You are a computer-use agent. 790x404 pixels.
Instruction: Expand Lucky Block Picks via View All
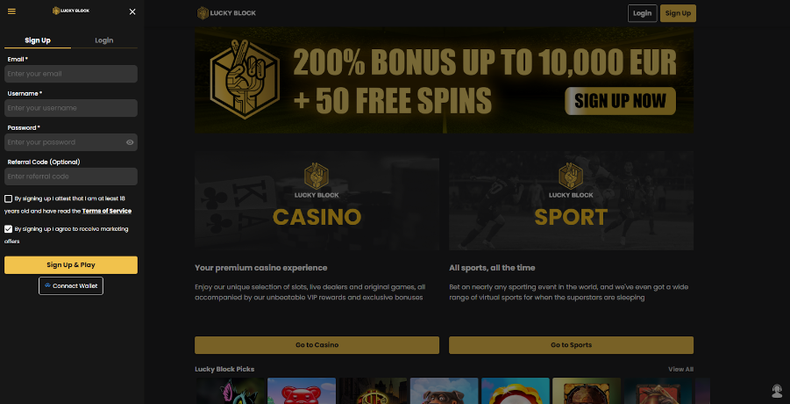[x=681, y=369]
